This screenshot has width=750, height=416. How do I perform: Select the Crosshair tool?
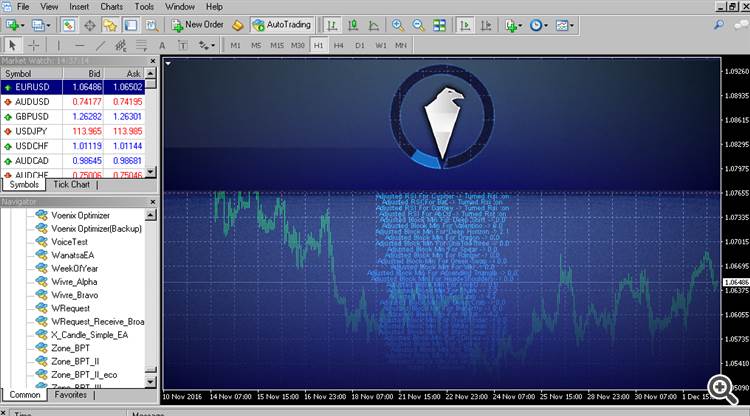click(33, 45)
